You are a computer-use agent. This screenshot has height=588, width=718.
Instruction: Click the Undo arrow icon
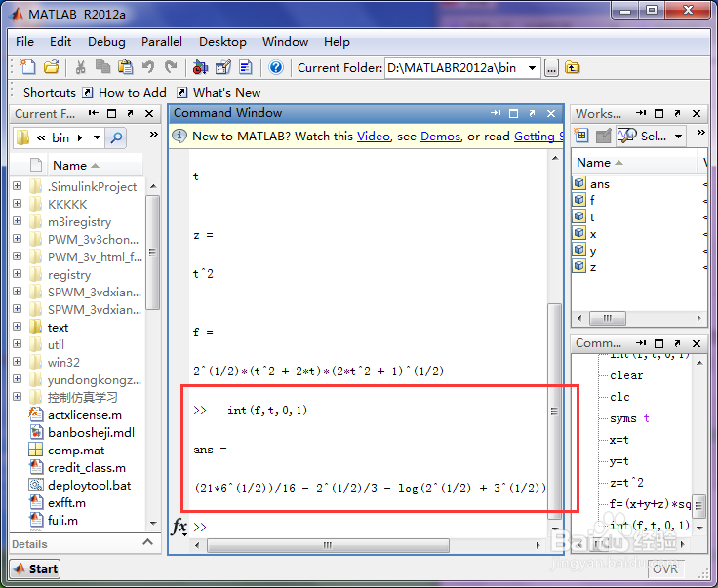point(148,67)
